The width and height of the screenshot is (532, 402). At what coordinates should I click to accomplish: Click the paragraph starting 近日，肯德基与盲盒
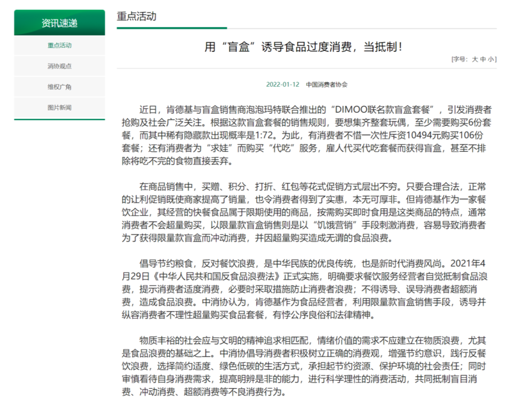307,135
